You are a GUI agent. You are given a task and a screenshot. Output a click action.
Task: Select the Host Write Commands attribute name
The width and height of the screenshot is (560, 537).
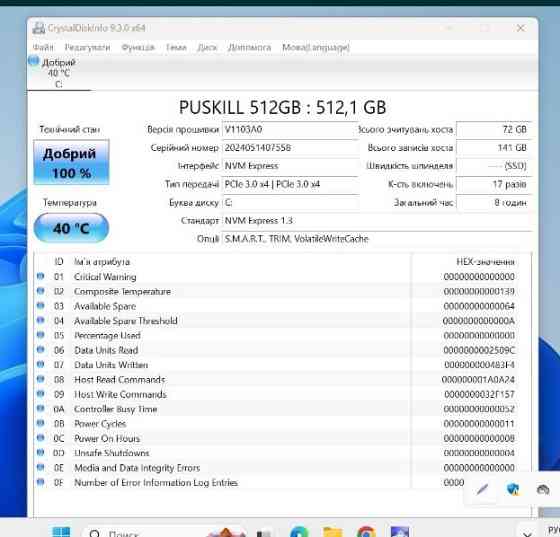tap(120, 394)
